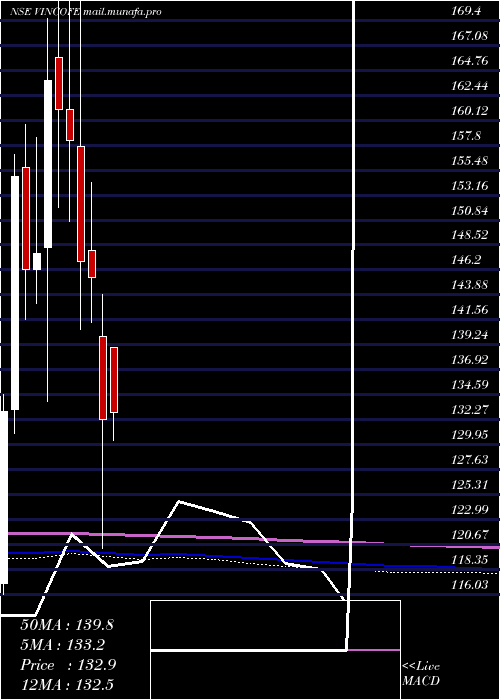Click the <<Live MACD label
This screenshot has height=700, width=500.
tap(421, 674)
